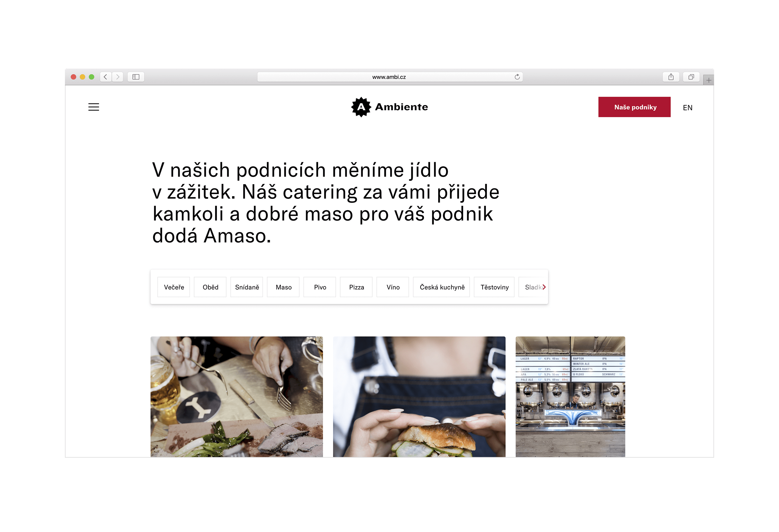779x532 pixels.
Task: Choose the Česká kuchyně filter
Action: tap(441, 287)
